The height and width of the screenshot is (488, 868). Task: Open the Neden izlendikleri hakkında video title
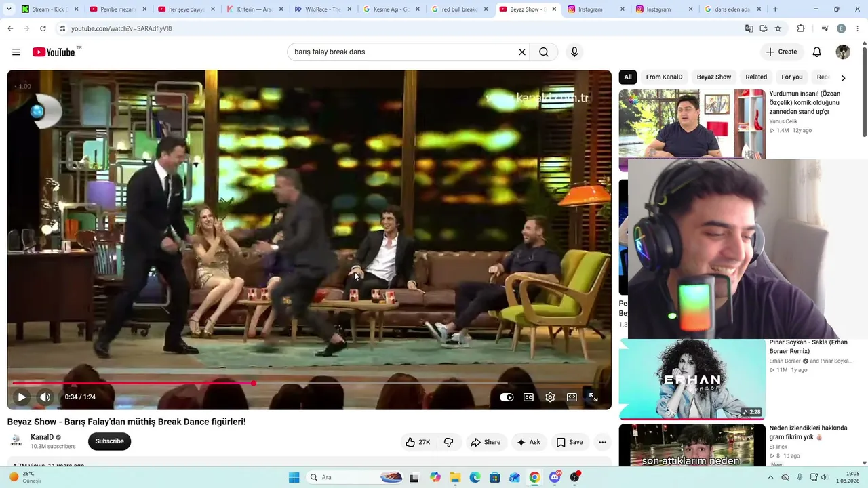(808, 432)
